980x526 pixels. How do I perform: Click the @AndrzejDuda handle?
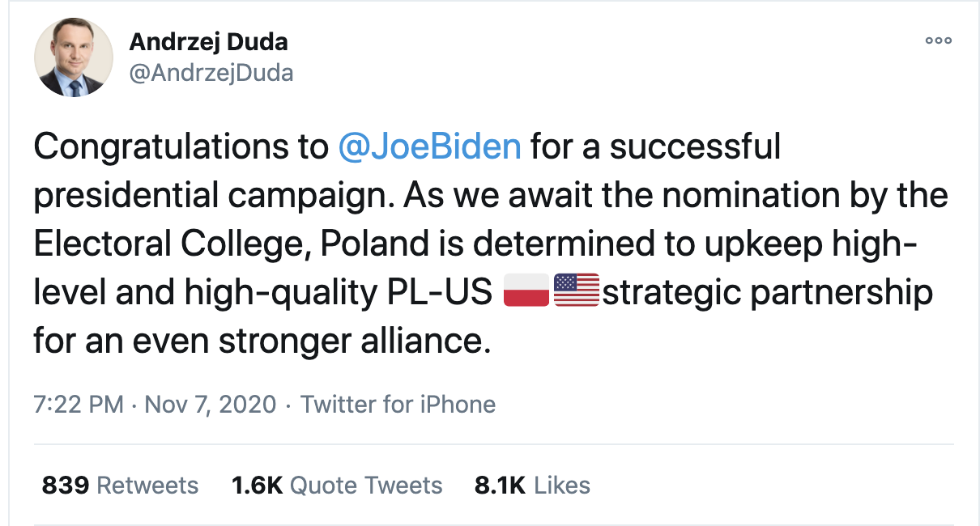coord(211,74)
